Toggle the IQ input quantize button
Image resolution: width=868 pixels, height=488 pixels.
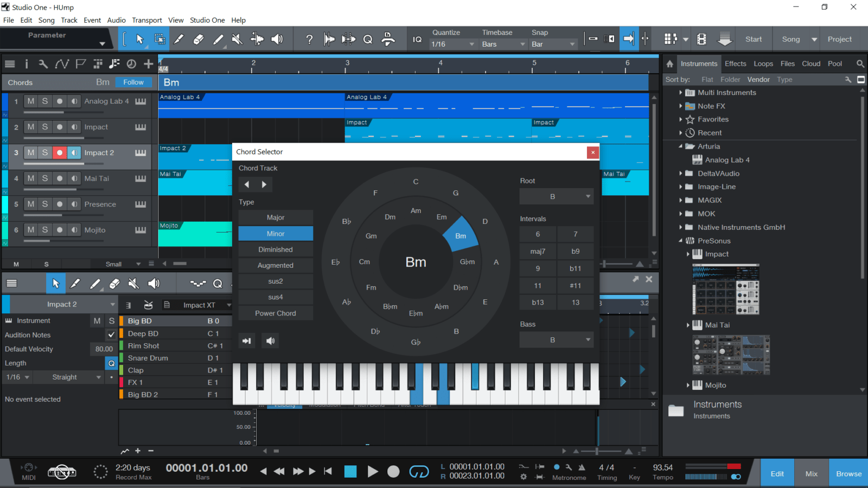pyautogui.click(x=417, y=39)
